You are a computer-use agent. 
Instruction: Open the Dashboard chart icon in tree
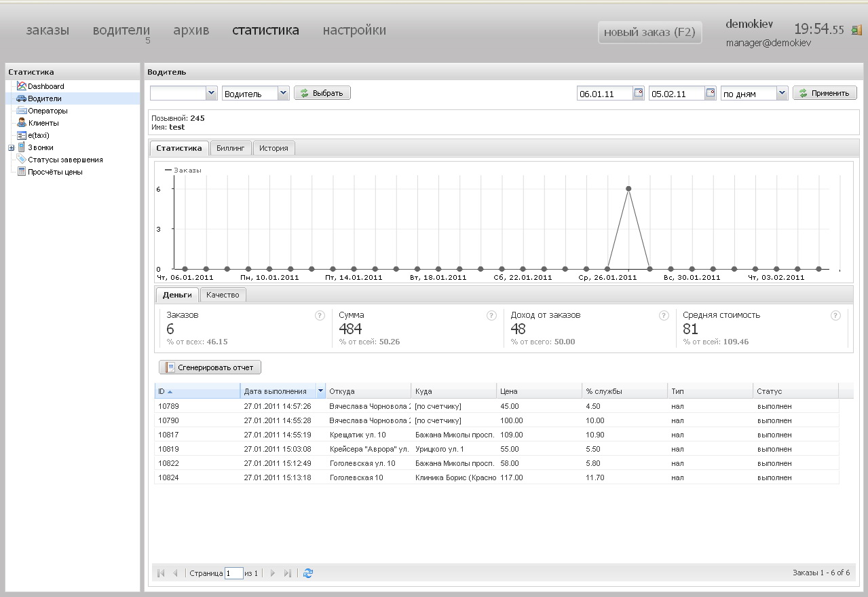[22, 86]
